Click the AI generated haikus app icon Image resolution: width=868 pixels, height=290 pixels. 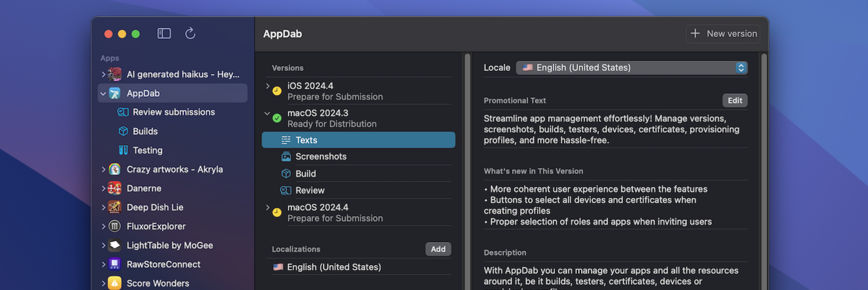point(115,74)
